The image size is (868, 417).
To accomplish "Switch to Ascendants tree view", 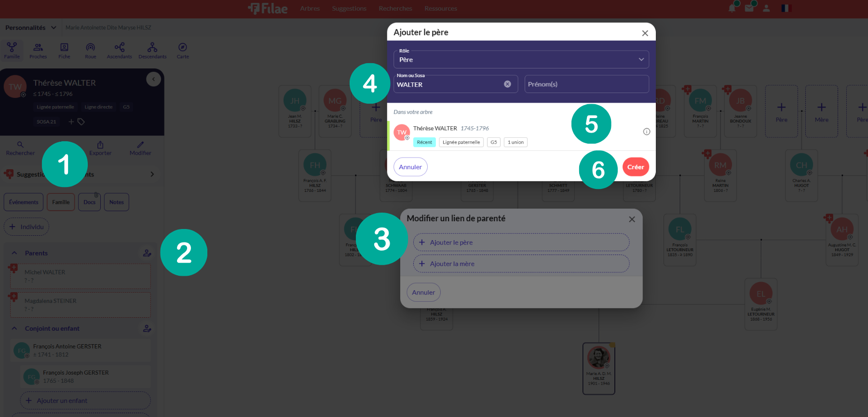I will pos(119,50).
